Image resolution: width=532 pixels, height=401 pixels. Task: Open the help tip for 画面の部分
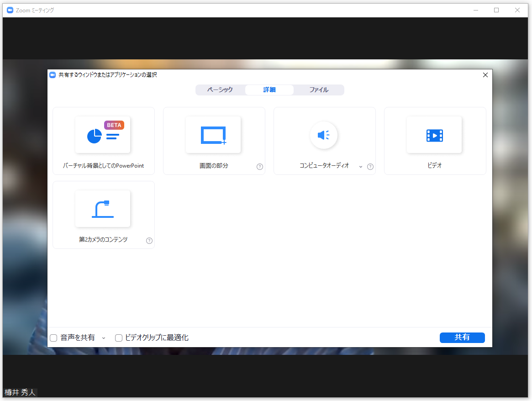[260, 167]
